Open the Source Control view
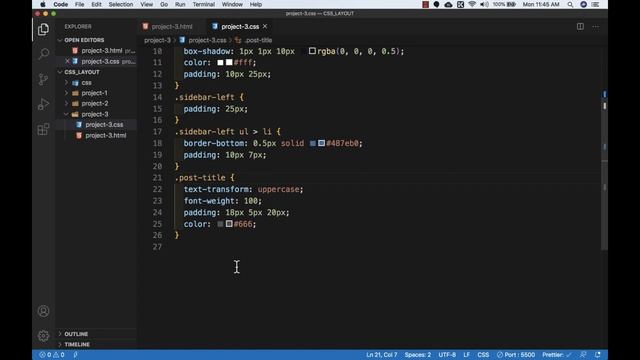640x360 pixels. (x=43, y=79)
